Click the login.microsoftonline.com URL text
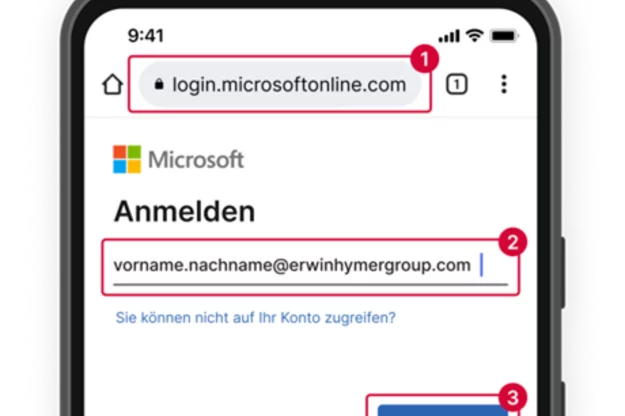 pos(289,84)
